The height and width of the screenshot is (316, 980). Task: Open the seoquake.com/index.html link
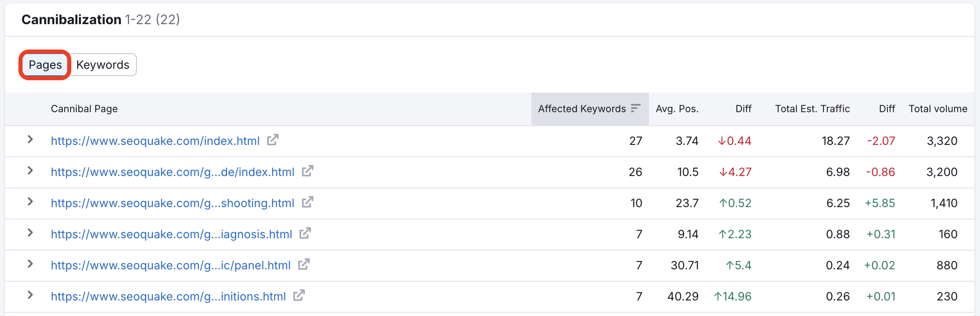[155, 141]
